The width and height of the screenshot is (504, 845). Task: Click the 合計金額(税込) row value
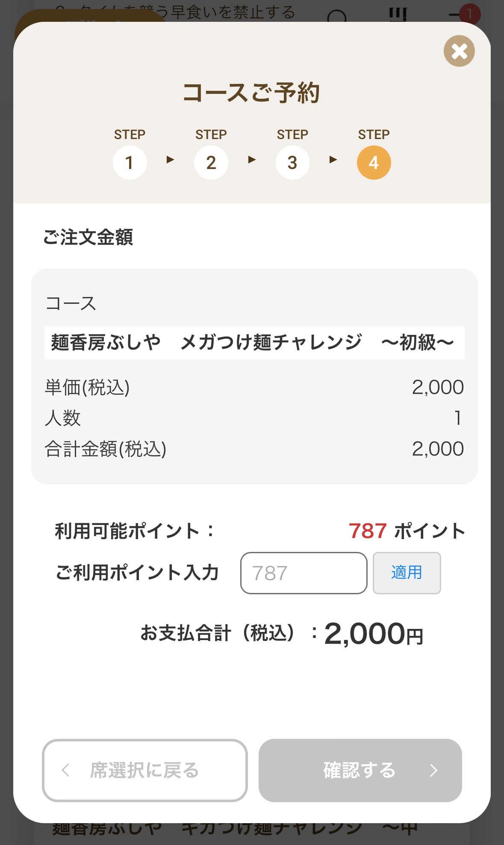(x=438, y=449)
